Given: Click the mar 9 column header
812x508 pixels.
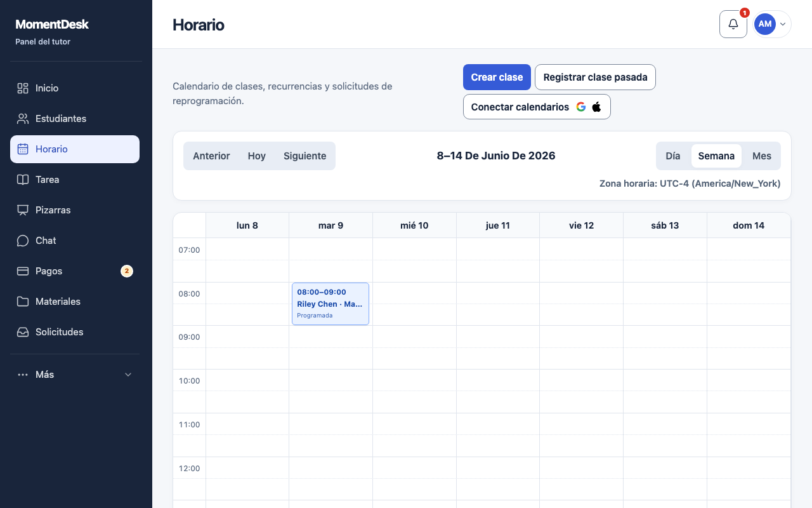Looking at the screenshot, I should click(x=331, y=225).
